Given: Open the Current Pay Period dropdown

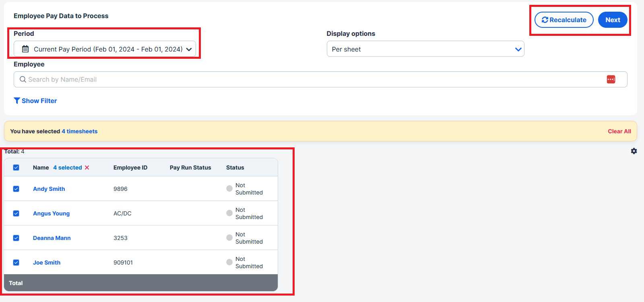Looking at the screenshot, I should pyautogui.click(x=105, y=49).
